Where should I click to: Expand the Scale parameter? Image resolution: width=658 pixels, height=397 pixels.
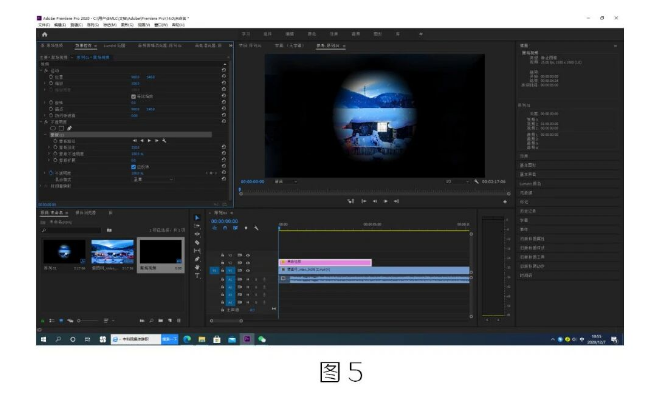[x=45, y=84]
